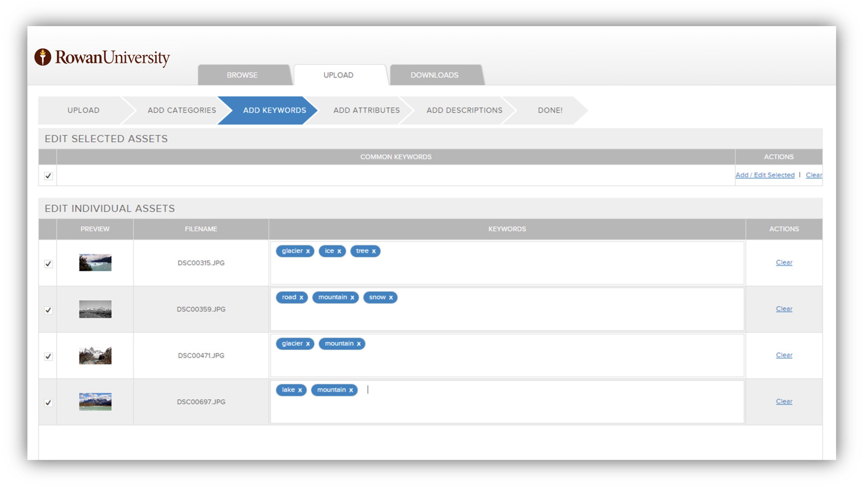
Task: Click the ADD CATEGORIES workflow step
Action: pos(182,110)
